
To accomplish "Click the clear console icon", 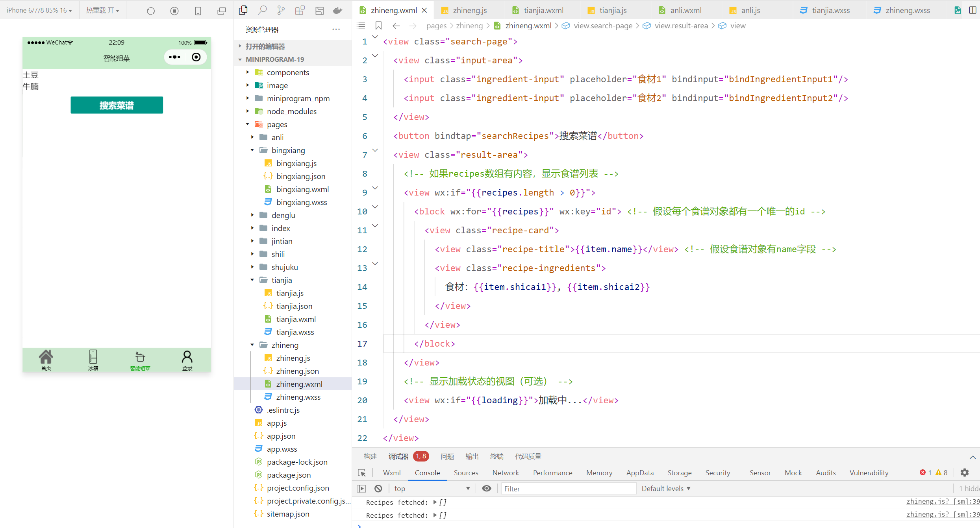I will tap(378, 488).
